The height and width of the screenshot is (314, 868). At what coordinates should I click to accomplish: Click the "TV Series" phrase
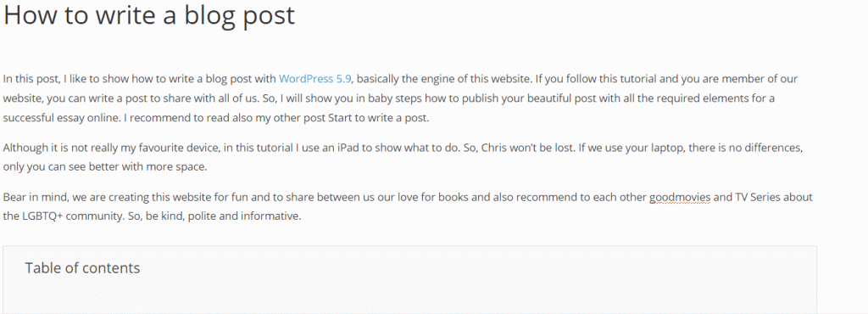tap(758, 197)
